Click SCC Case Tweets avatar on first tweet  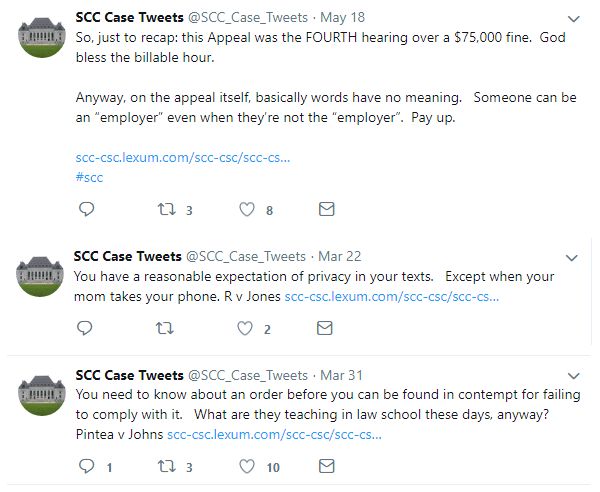41,37
